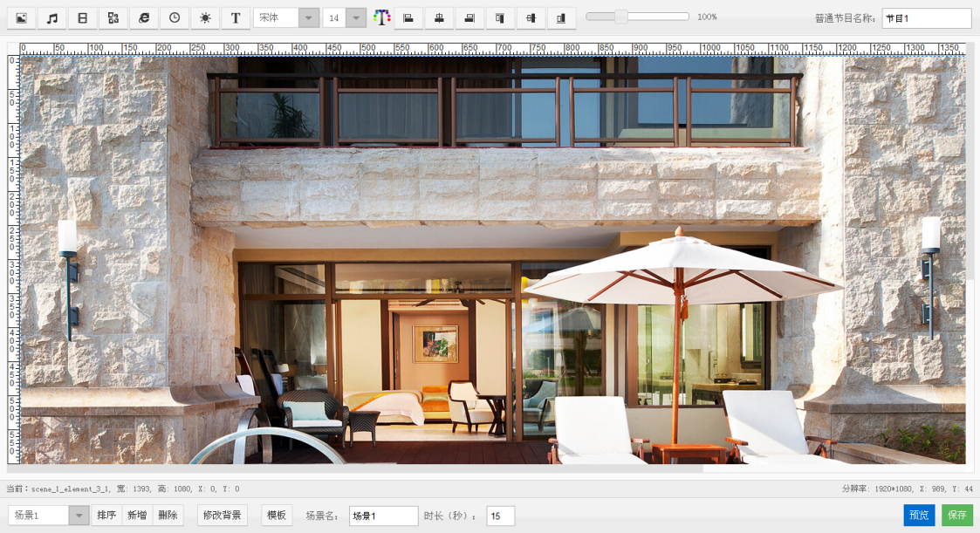Click the zoom slider handle

[x=620, y=17]
